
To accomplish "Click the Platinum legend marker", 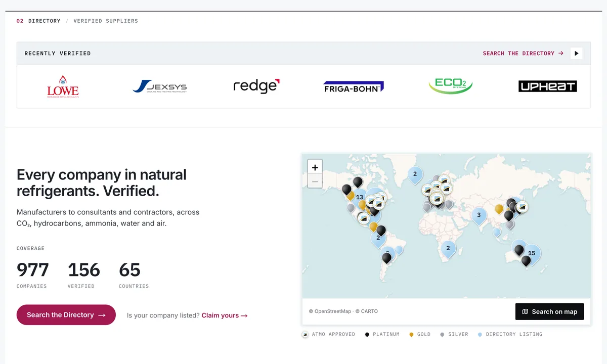I will pyautogui.click(x=367, y=335).
